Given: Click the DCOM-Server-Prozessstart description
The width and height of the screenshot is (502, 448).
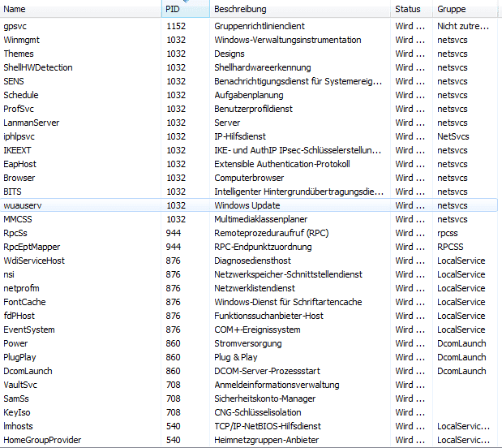Looking at the screenshot, I should pos(267,371).
